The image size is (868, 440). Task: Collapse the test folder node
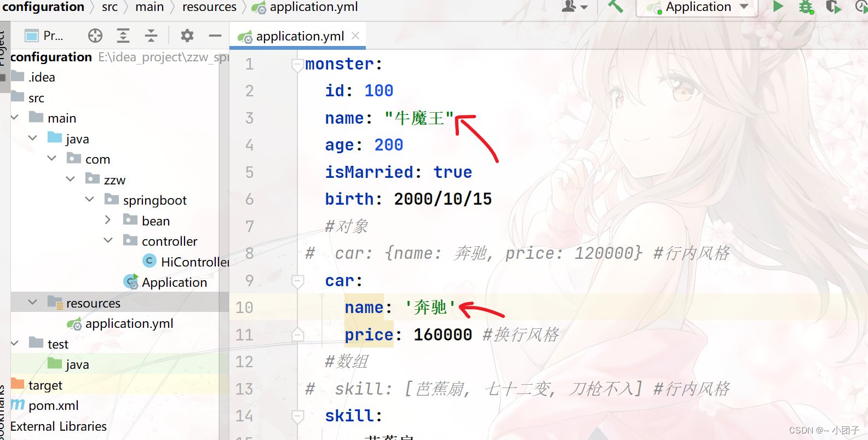click(15, 344)
